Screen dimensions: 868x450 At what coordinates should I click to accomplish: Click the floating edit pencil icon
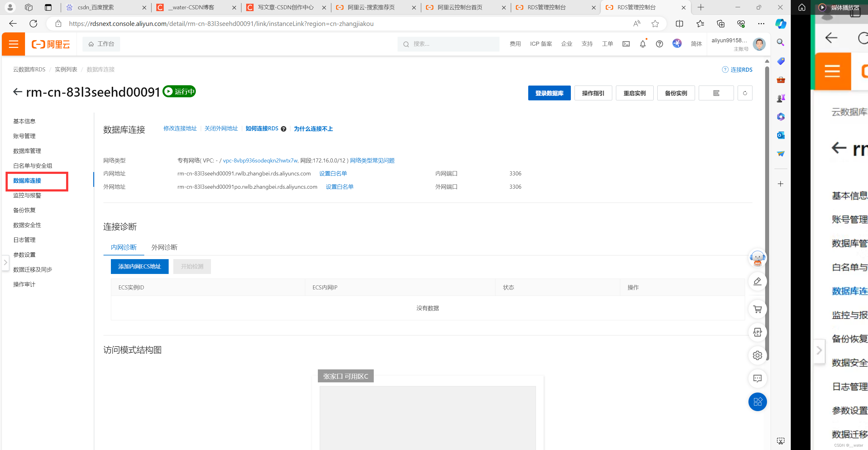pyautogui.click(x=757, y=281)
